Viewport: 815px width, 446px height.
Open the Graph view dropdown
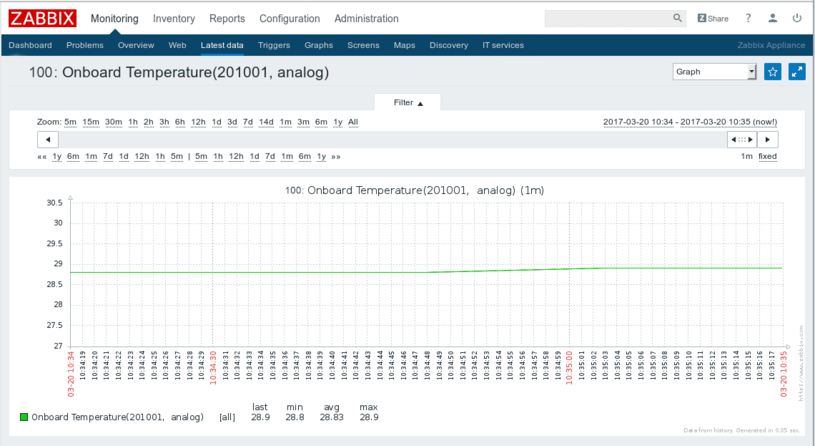[x=714, y=72]
